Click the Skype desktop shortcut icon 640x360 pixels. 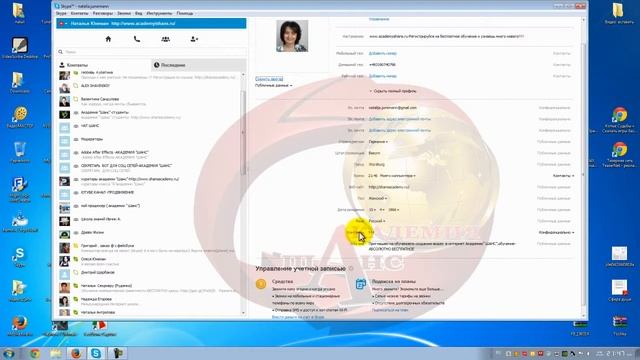(19, 256)
